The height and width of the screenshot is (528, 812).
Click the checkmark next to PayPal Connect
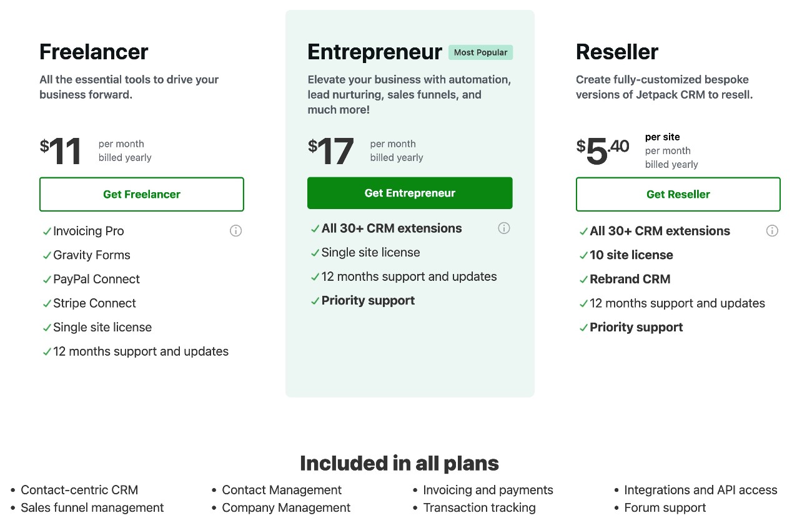coord(46,279)
